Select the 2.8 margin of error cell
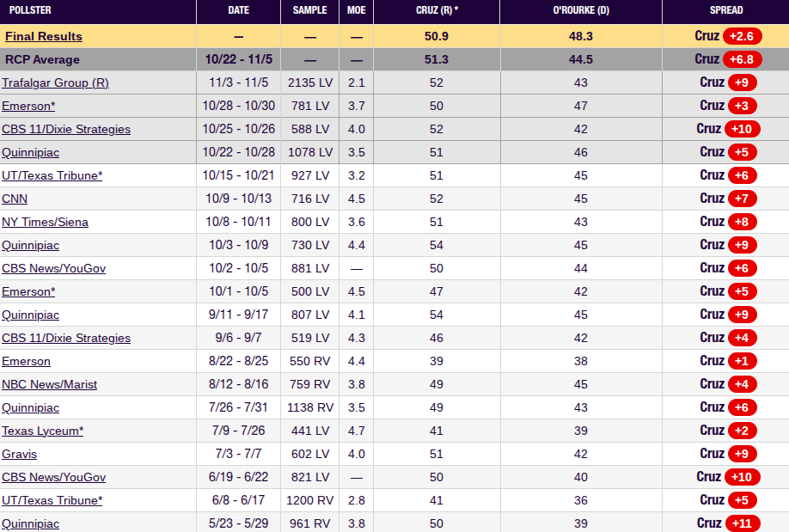 [x=357, y=500]
